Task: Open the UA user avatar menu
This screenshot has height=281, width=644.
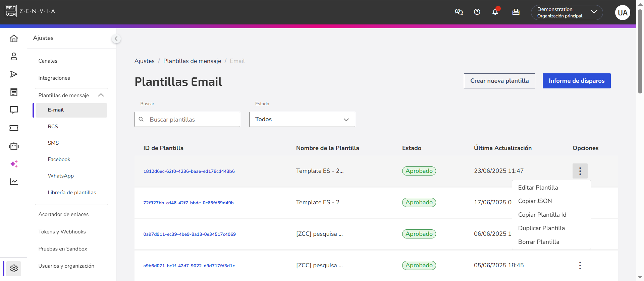Action: click(x=623, y=12)
